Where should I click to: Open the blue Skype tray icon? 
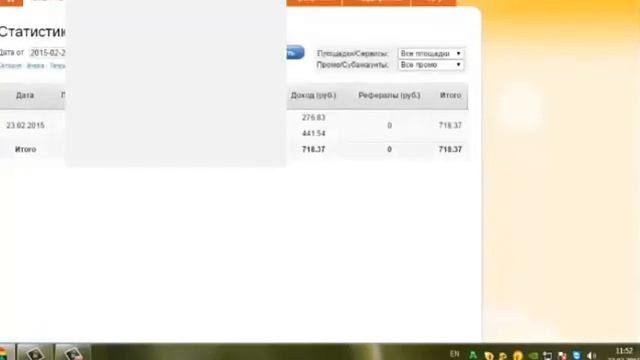(x=576, y=356)
